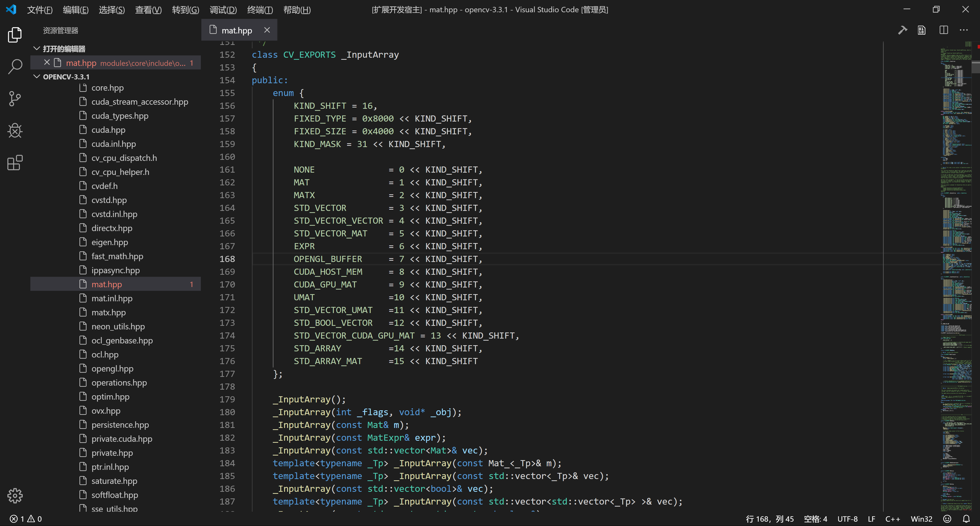This screenshot has height=526, width=980.
Task: Click the notifications bell in status bar
Action: [x=966, y=519]
